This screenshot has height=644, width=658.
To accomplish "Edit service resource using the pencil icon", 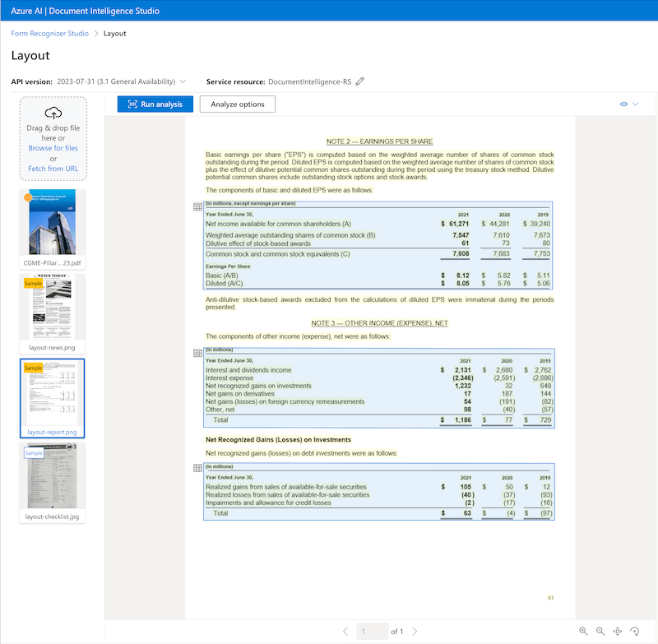I will tap(360, 81).
